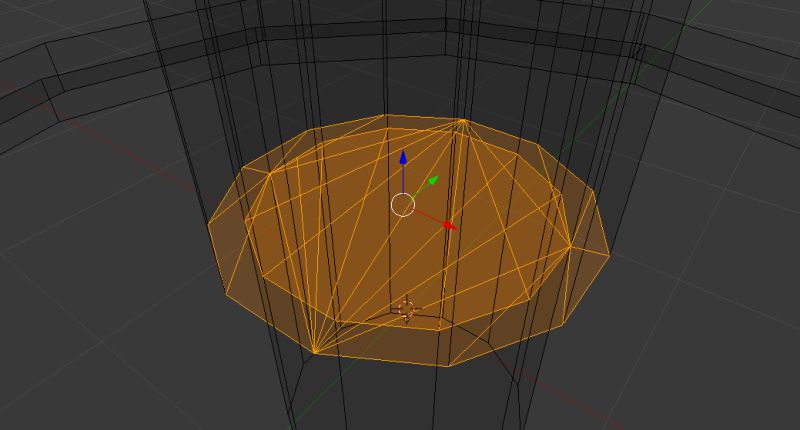
Task: Click the white circle at the gizmo center
Action: point(403,205)
